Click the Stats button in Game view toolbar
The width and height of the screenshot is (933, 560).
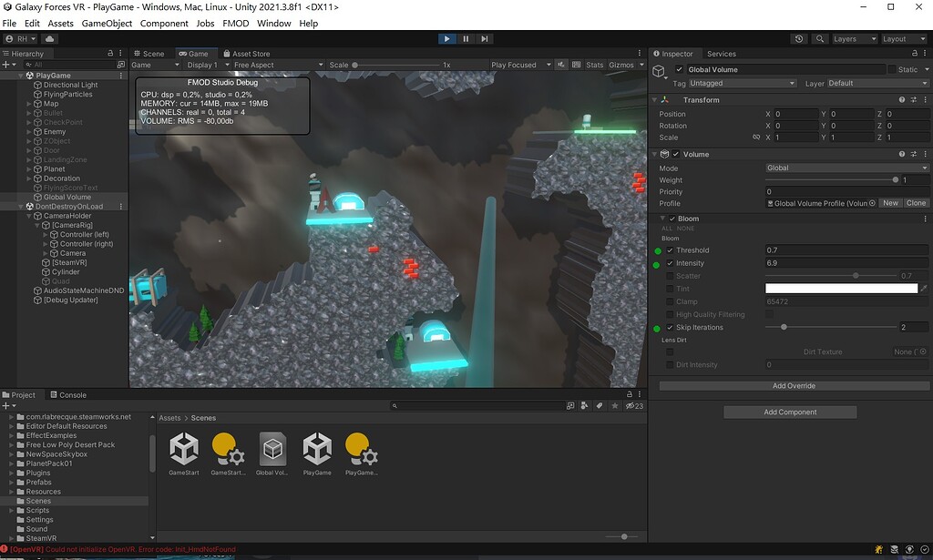[594, 65]
